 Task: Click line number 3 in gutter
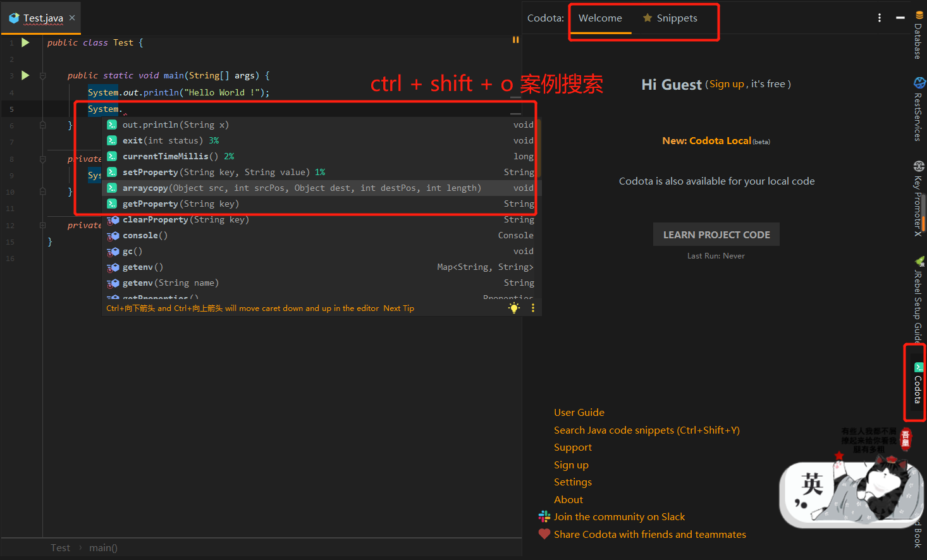(11, 76)
